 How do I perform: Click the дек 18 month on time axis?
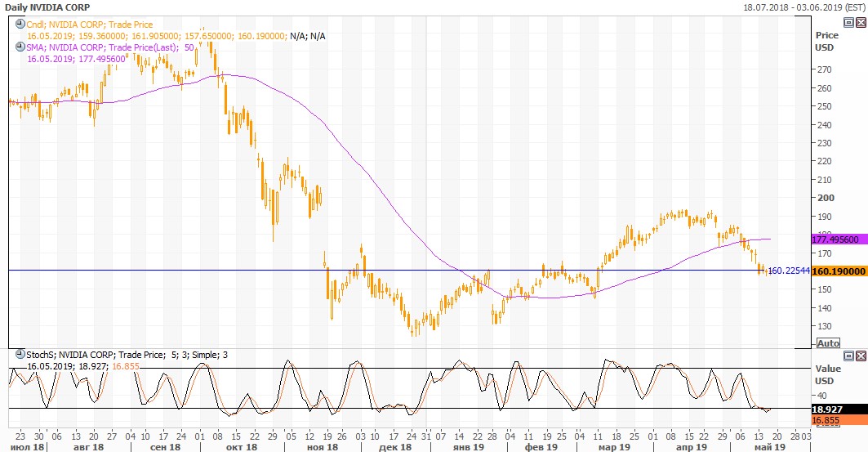tap(395, 447)
